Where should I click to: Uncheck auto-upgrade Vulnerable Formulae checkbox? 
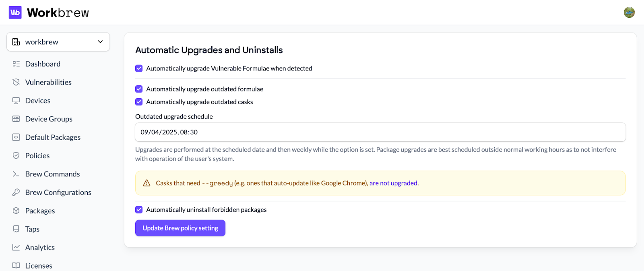point(139,68)
